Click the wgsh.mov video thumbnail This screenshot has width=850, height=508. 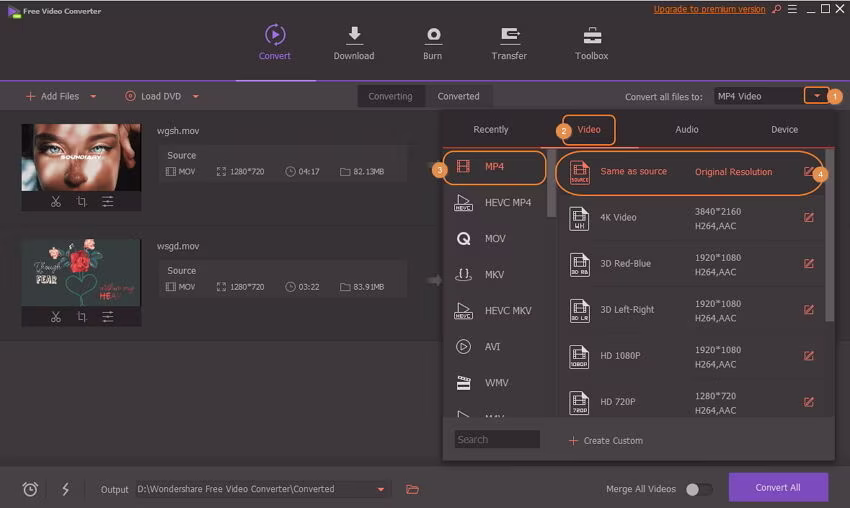(81, 157)
